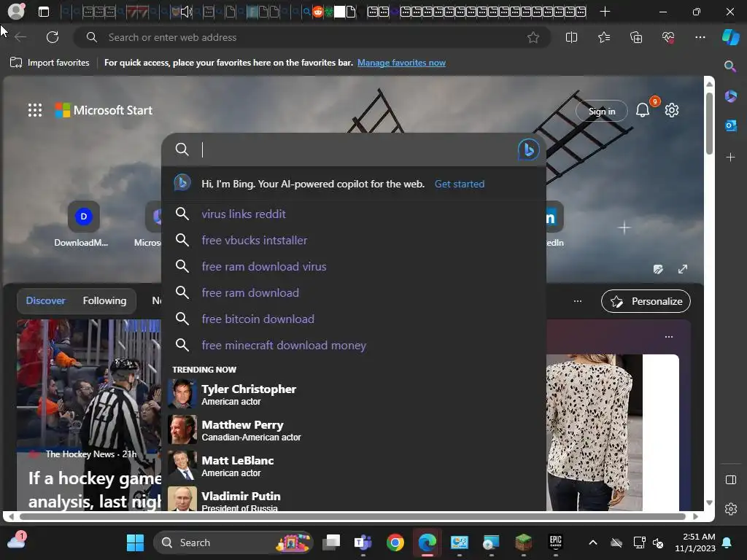747x560 pixels.
Task: Open Microsoft Teams from taskbar
Action: click(x=363, y=542)
